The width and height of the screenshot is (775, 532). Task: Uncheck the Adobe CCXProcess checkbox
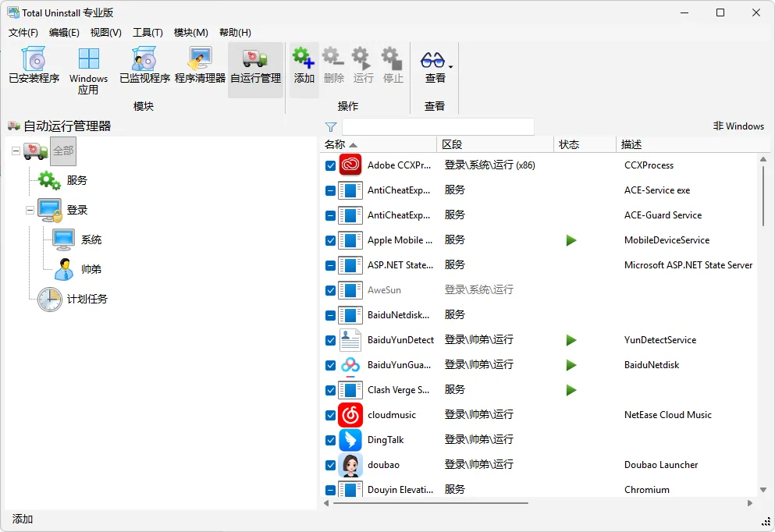coord(331,165)
